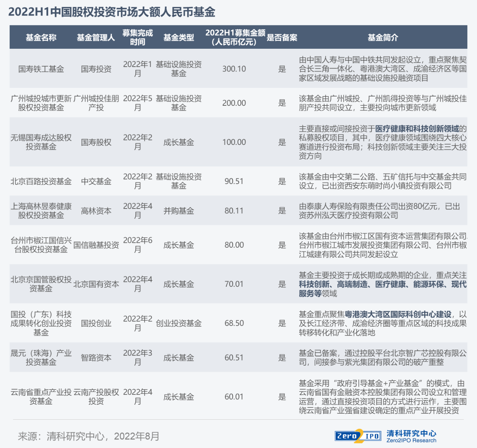The width and height of the screenshot is (477, 448).
Task: Click the 国寿股权 manager cell
Action: (96, 142)
